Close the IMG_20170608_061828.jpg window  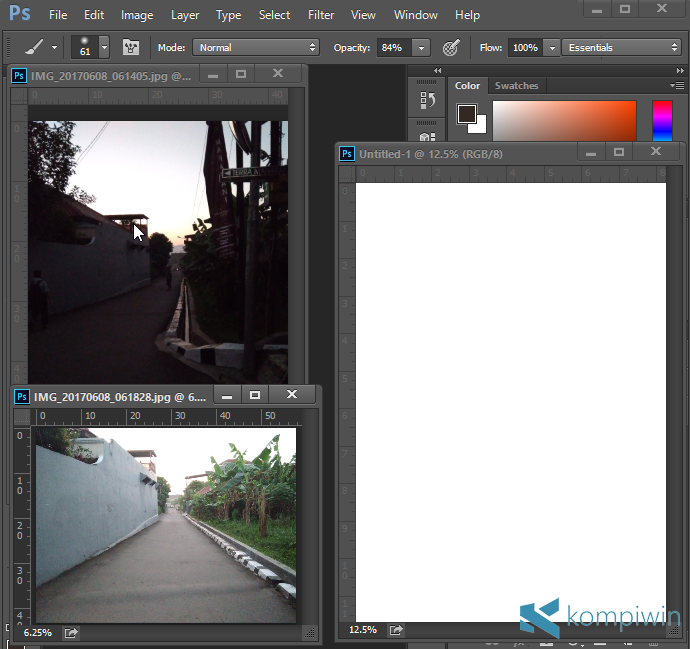(292, 395)
